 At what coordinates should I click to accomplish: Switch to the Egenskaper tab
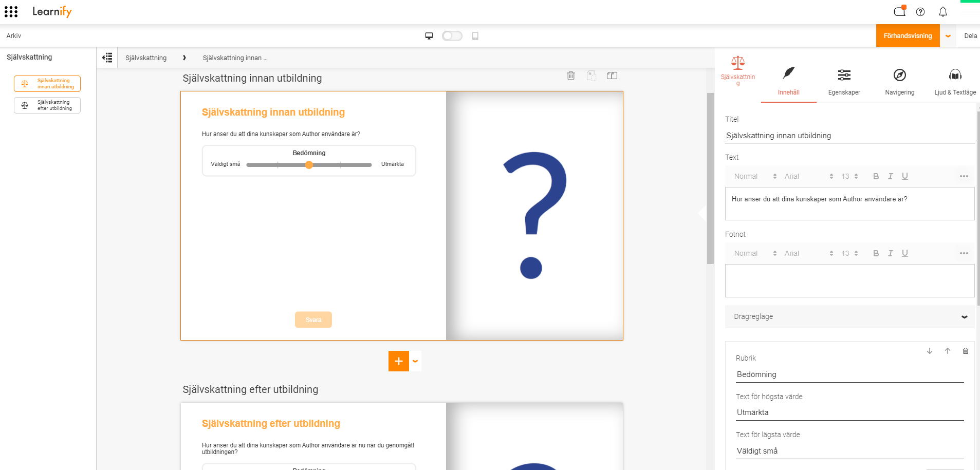coord(844,81)
